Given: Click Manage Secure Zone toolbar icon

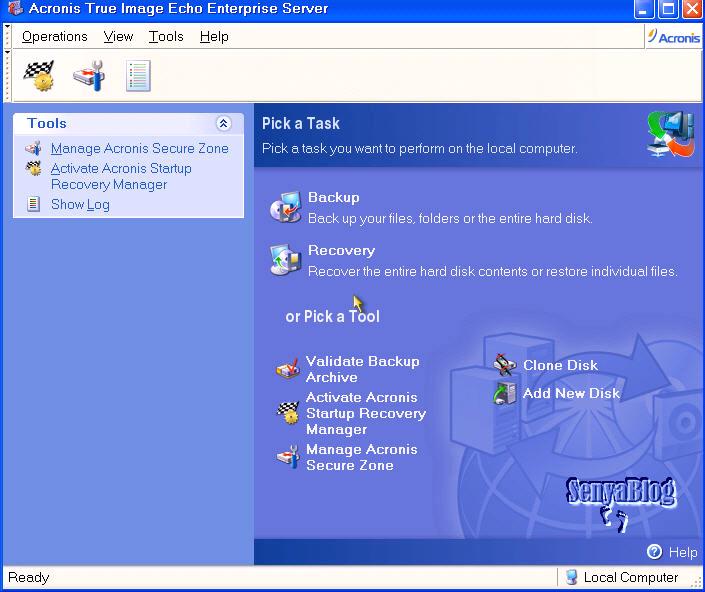Looking at the screenshot, I should (89, 76).
